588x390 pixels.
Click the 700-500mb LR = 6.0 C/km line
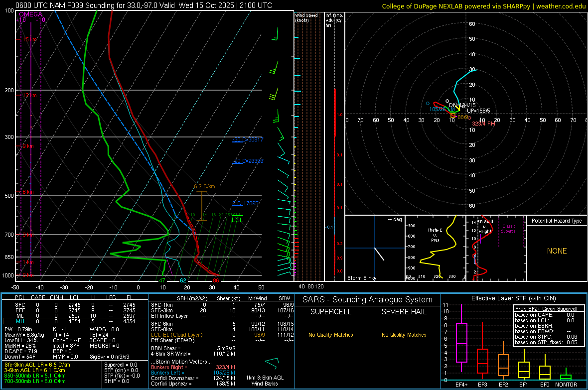pos(35,381)
